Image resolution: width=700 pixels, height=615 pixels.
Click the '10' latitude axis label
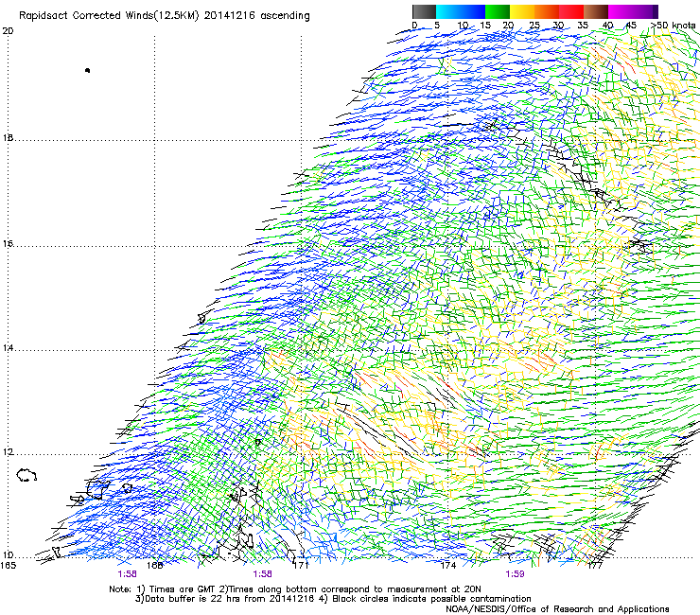tap(8, 555)
